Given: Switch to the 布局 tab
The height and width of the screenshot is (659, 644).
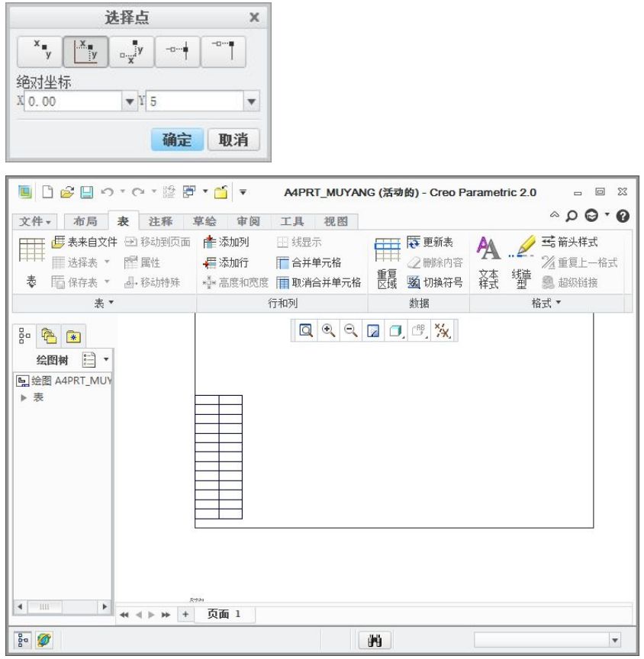Looking at the screenshot, I should 85,221.
